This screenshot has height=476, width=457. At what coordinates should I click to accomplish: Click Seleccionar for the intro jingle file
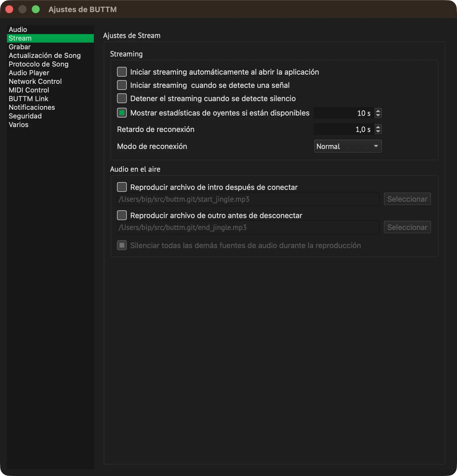407,199
